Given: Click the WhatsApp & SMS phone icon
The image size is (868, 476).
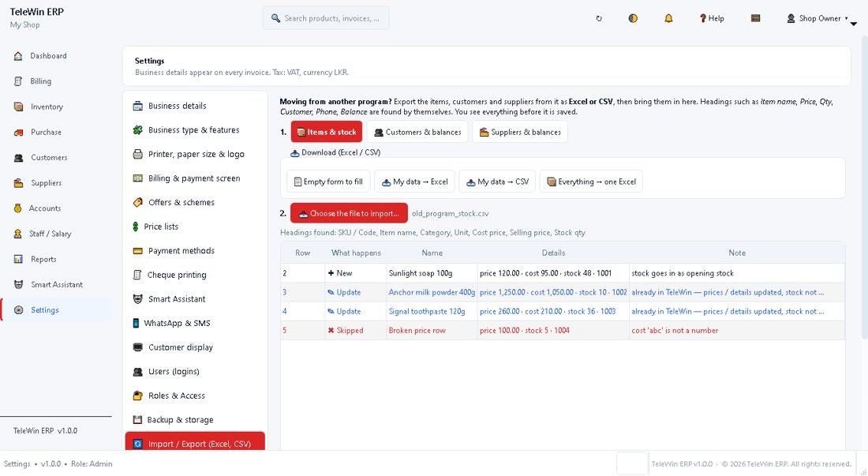Looking at the screenshot, I should (136, 323).
